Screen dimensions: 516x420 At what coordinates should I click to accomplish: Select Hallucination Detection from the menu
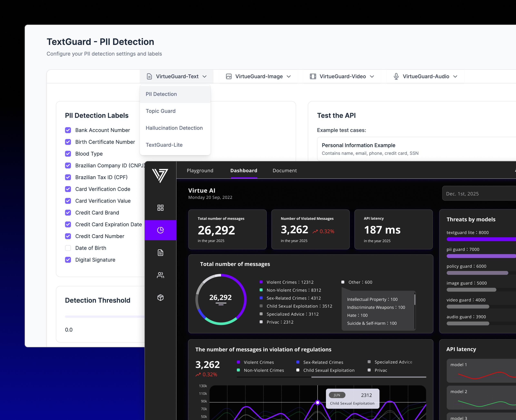pos(174,128)
